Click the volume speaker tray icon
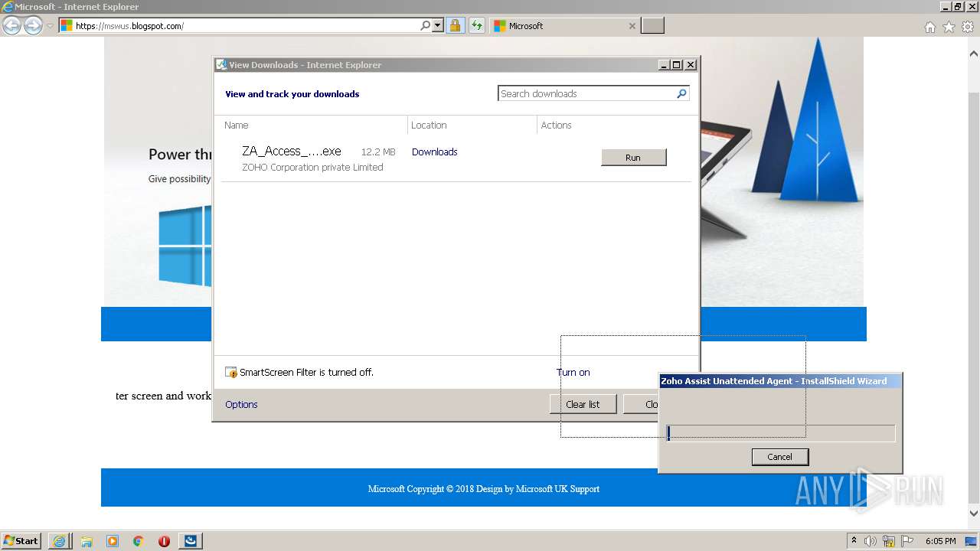Image resolution: width=980 pixels, height=551 pixels. click(871, 540)
